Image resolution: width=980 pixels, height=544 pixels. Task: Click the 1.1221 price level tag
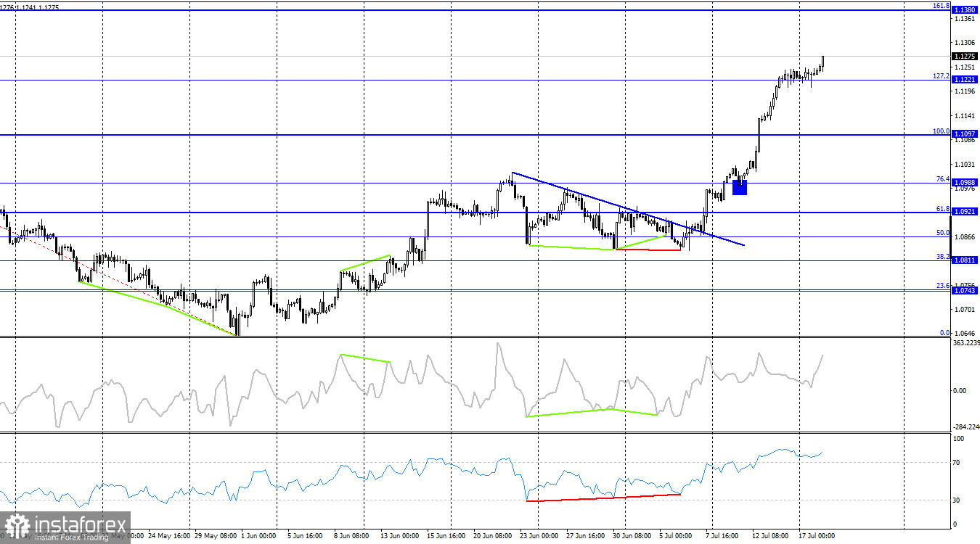click(x=965, y=80)
